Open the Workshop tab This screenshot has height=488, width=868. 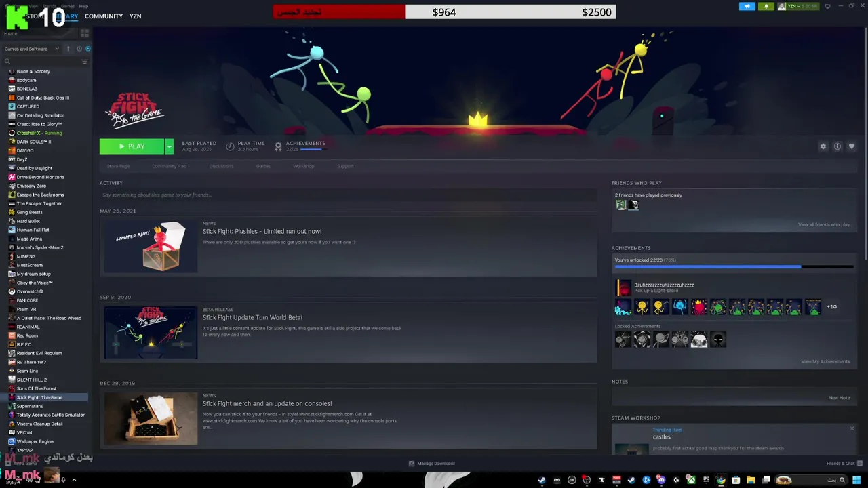(x=303, y=166)
